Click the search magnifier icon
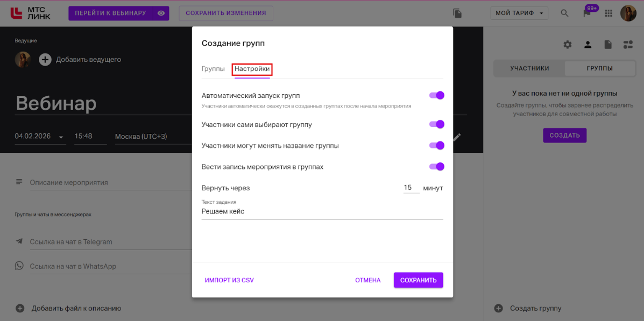The width and height of the screenshot is (644, 321). click(564, 13)
